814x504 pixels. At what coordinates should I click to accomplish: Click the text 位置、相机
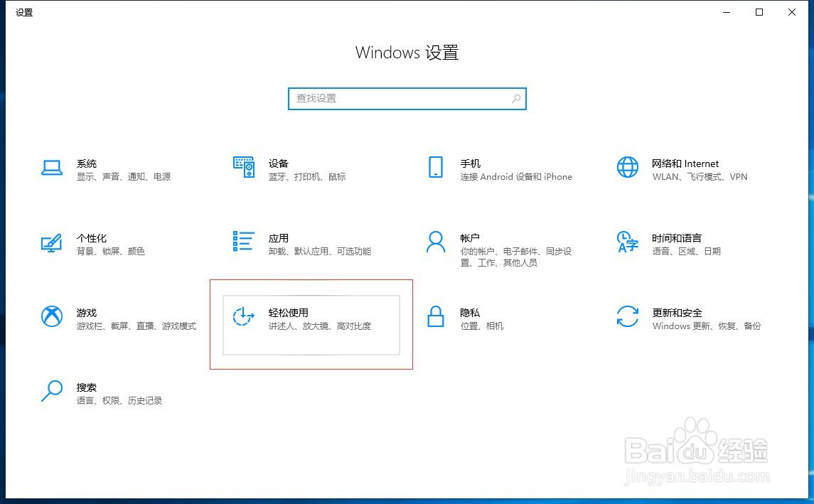(x=482, y=326)
